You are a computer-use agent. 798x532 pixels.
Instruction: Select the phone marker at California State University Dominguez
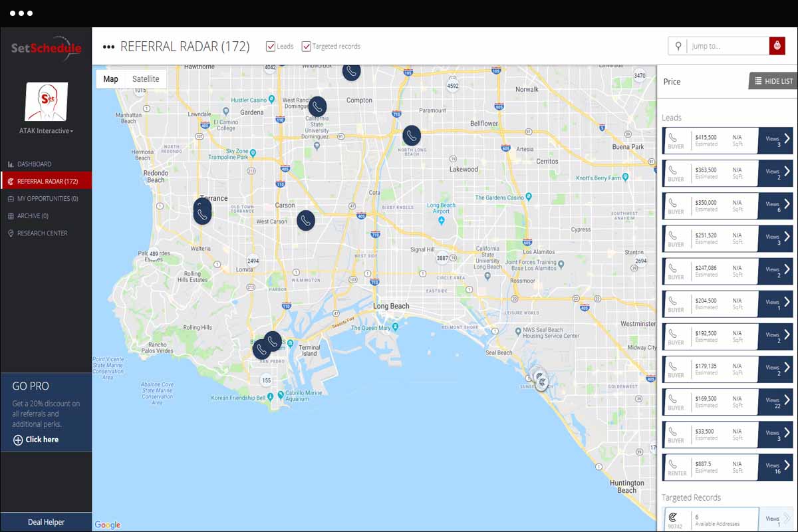point(317,106)
